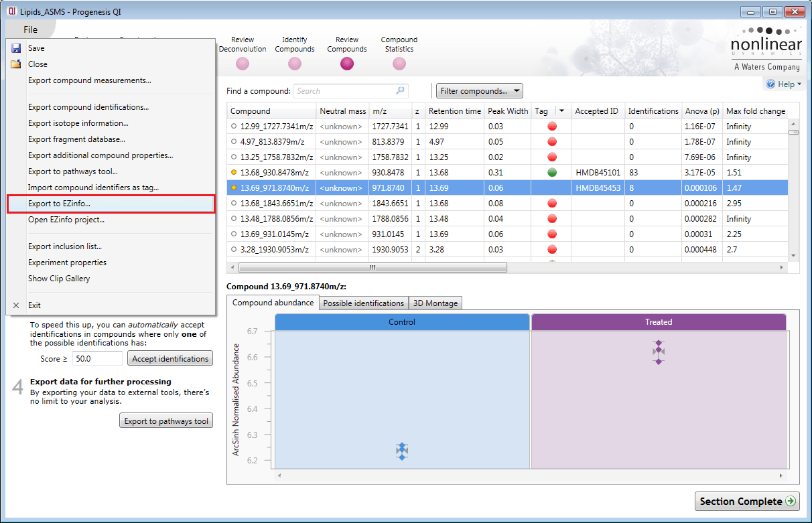Click the green tag of 13.68_930.8478m/z row
Image resolution: width=812 pixels, height=523 pixels.
pyautogui.click(x=553, y=173)
